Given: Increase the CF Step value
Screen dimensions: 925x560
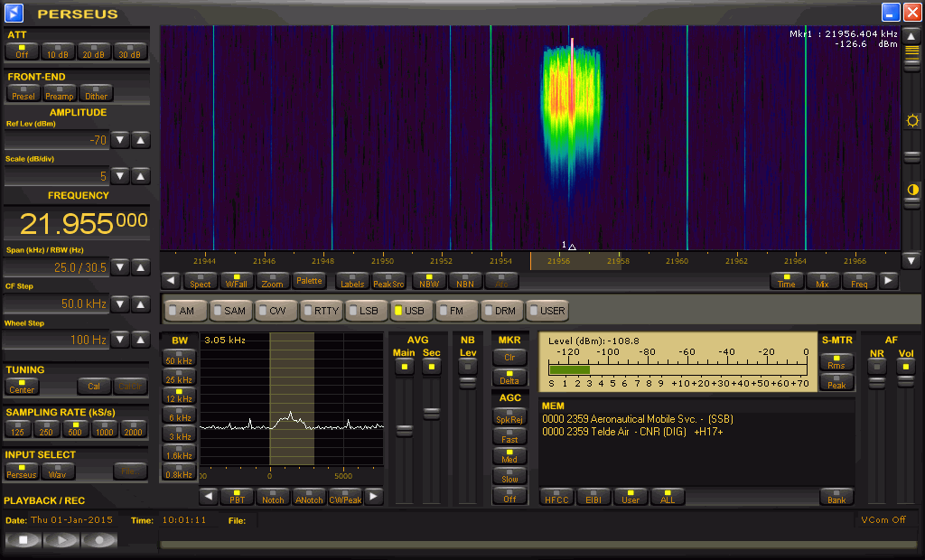Looking at the screenshot, I should click(141, 303).
